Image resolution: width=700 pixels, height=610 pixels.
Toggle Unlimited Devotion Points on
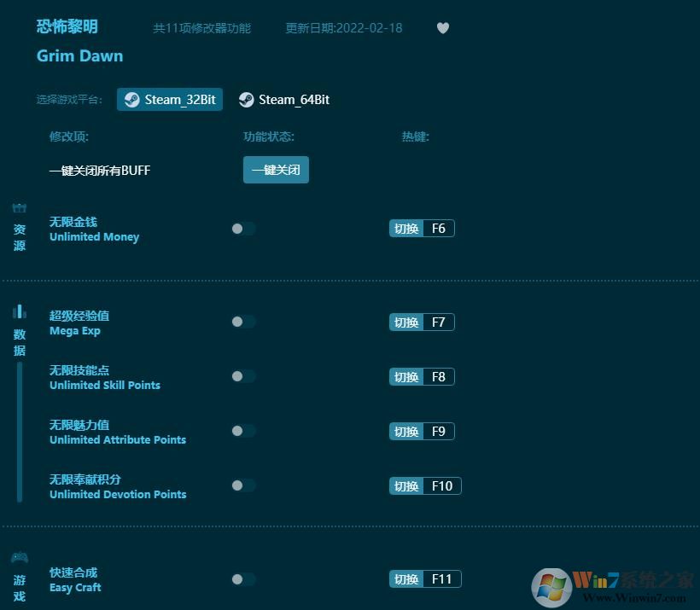[x=243, y=485]
